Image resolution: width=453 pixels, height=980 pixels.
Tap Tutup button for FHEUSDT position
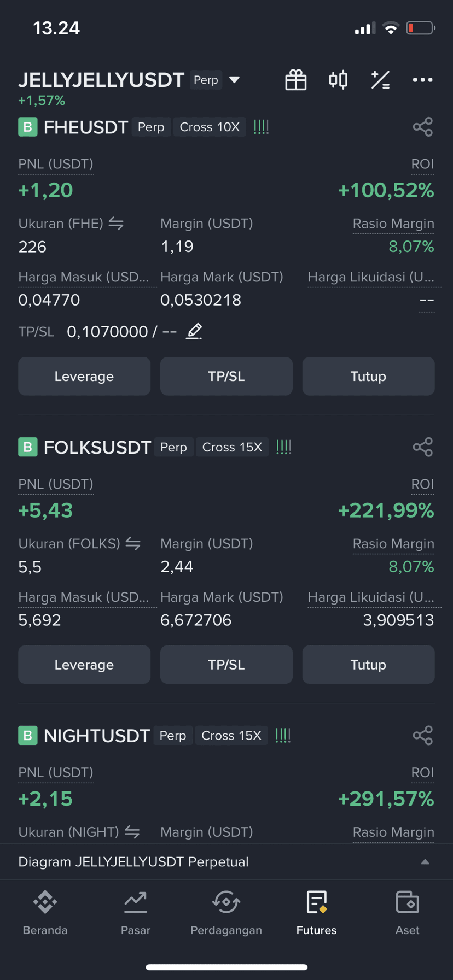pos(368,376)
